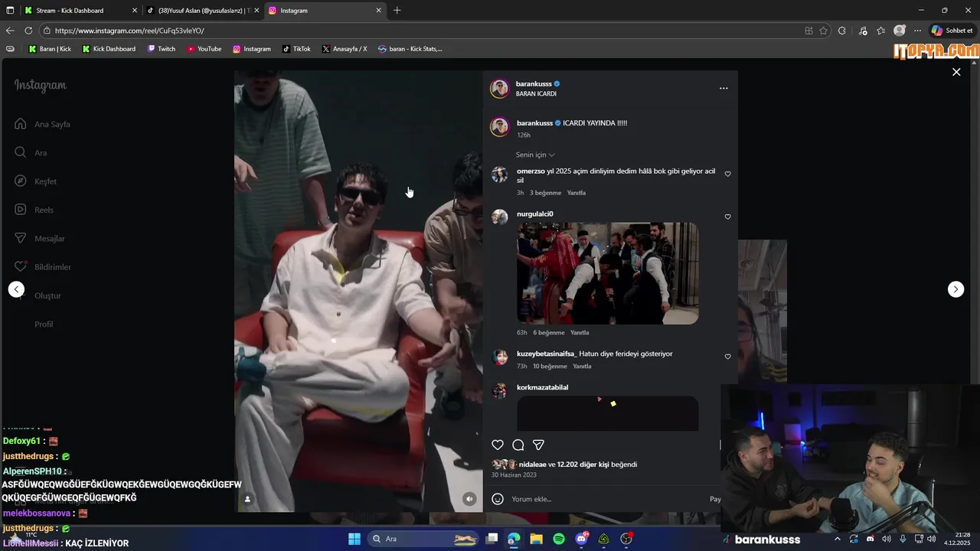Reply to nurgulalci0's comment via Yanıtla
Image resolution: width=980 pixels, height=551 pixels.
tap(580, 333)
